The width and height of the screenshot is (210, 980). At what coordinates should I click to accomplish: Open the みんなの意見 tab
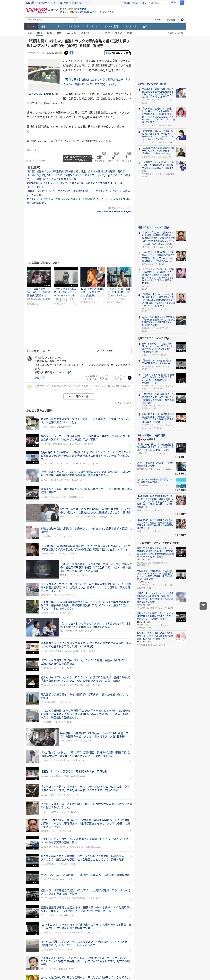111,26
